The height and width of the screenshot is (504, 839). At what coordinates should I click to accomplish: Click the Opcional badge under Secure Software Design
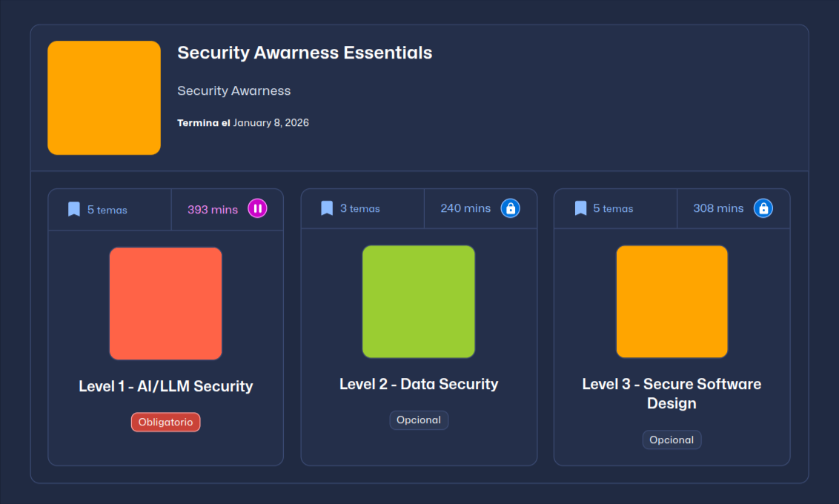coord(671,440)
